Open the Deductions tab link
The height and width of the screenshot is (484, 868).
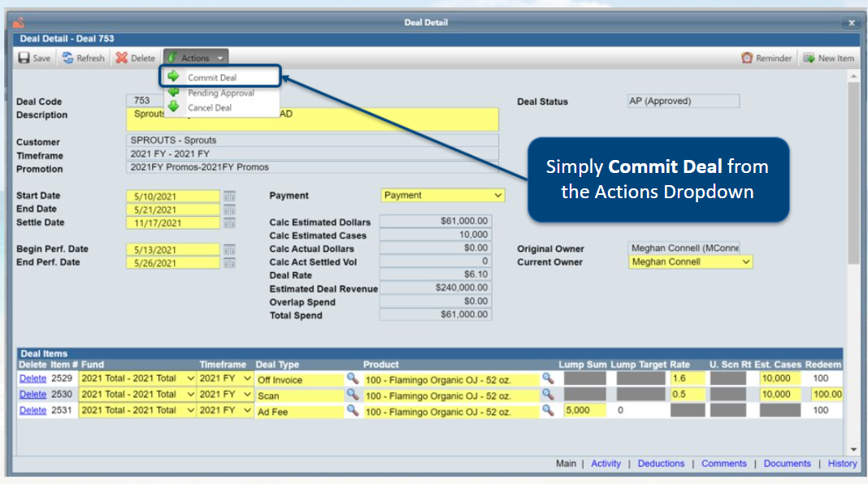click(661, 464)
